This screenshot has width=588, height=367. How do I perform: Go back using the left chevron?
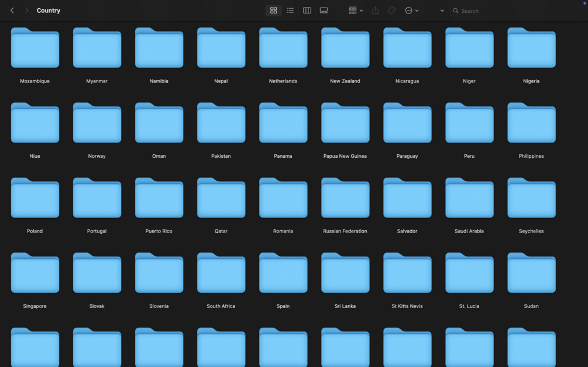[x=12, y=11]
